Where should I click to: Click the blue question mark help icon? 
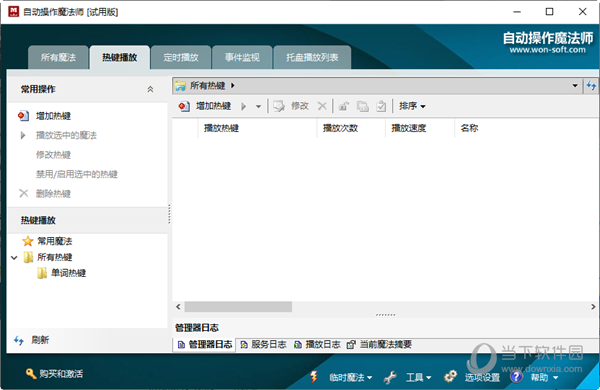pos(516,377)
